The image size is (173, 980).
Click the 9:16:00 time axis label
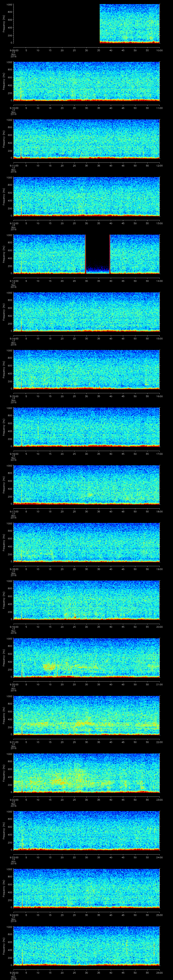coord(14,454)
